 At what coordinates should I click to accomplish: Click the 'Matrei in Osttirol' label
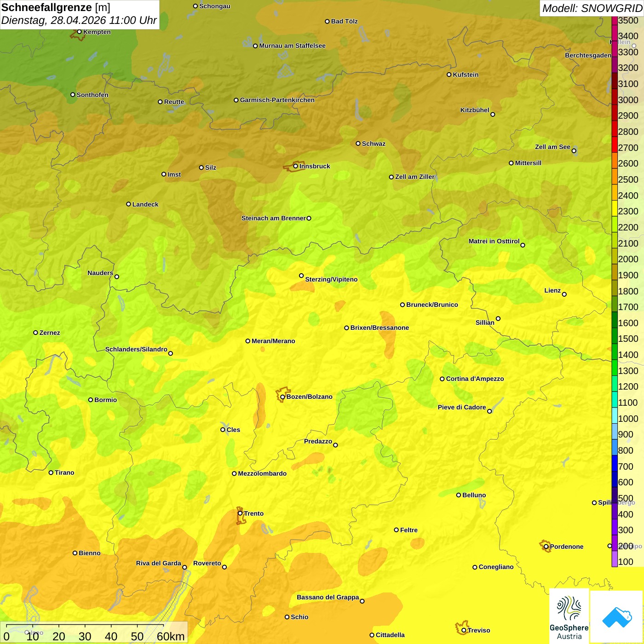point(494,241)
